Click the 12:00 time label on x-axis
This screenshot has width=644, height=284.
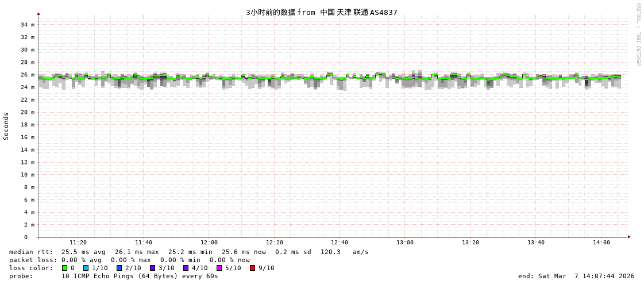(209, 243)
